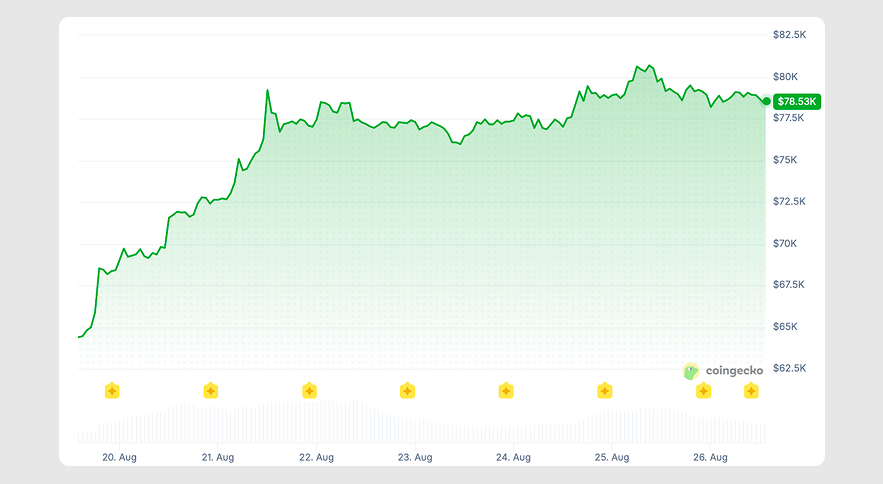Click the $75K axis label
The height and width of the screenshot is (484, 883).
point(785,160)
